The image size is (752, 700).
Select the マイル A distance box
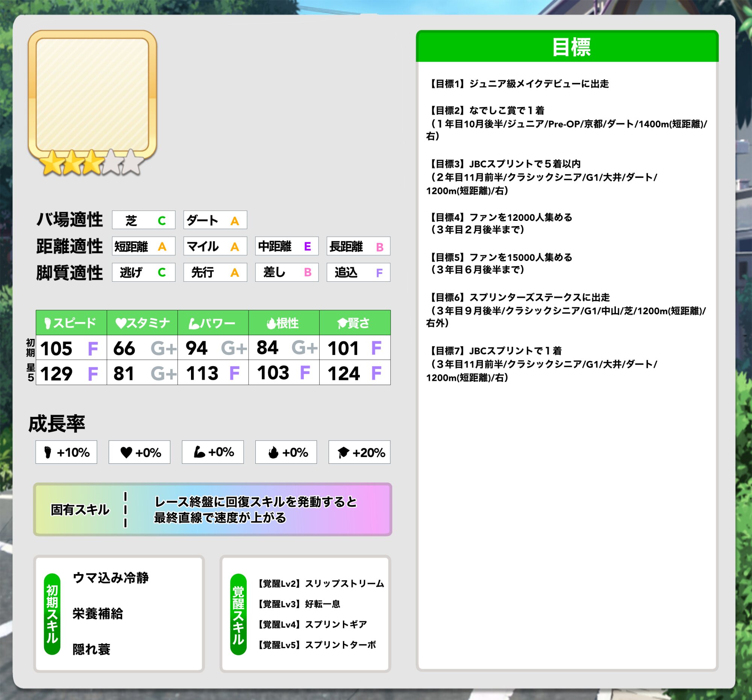215,246
